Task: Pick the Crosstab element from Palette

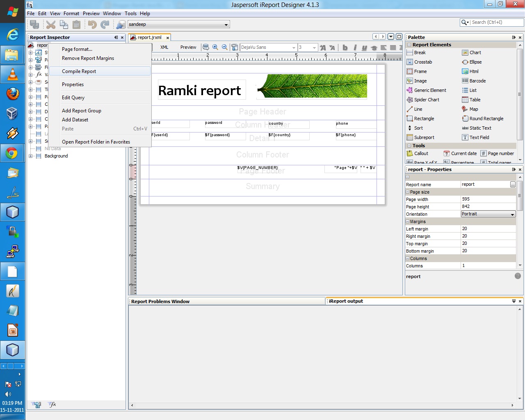Action: pyautogui.click(x=419, y=62)
